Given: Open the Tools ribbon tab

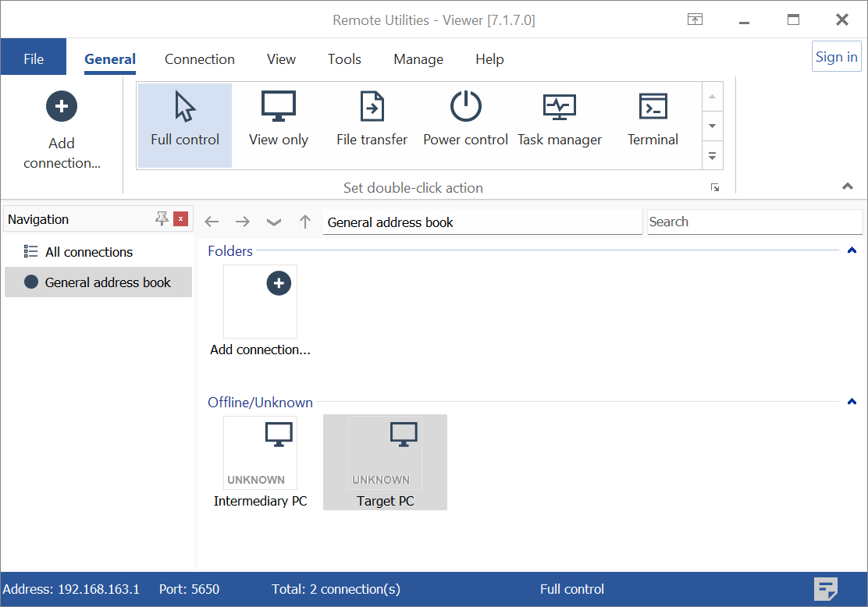Looking at the screenshot, I should (x=344, y=59).
